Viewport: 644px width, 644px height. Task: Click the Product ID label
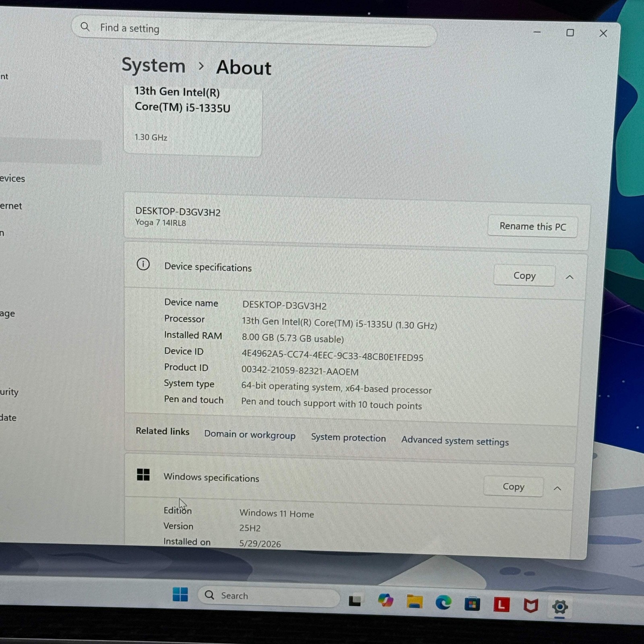click(x=186, y=367)
